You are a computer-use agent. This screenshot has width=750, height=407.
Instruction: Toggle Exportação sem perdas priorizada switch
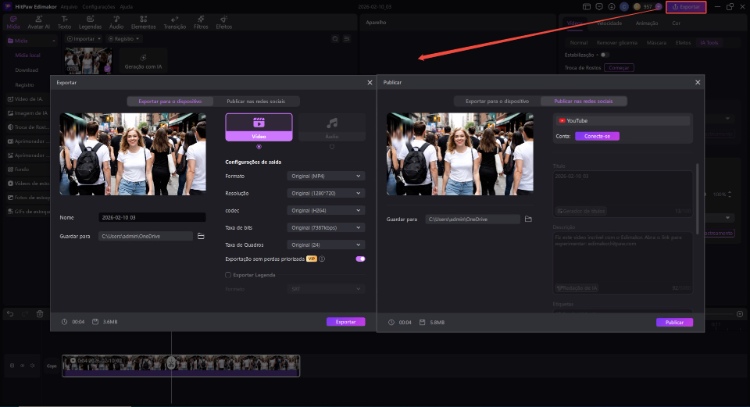click(359, 258)
